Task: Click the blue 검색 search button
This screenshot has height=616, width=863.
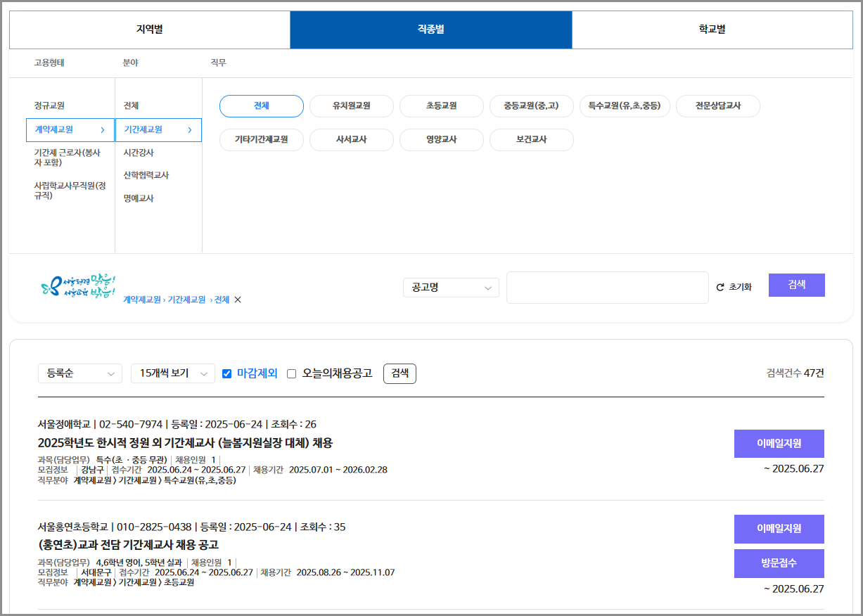Action: pos(796,285)
